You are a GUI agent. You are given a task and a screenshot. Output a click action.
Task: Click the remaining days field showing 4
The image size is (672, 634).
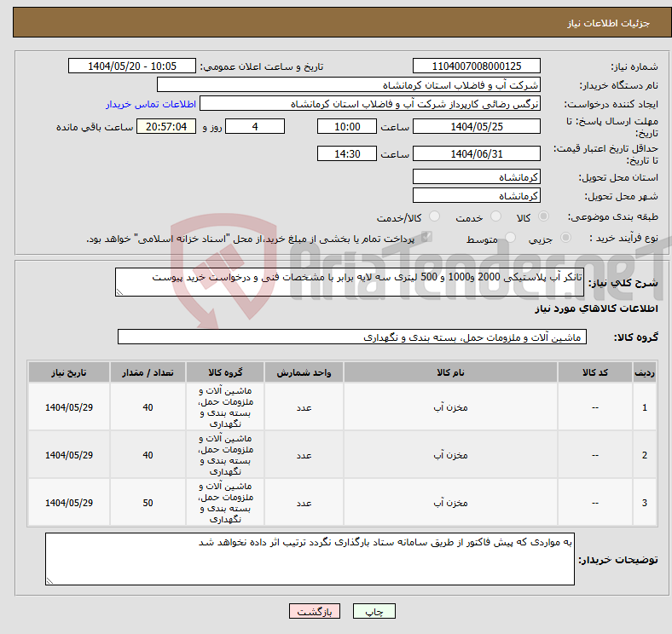[255, 126]
